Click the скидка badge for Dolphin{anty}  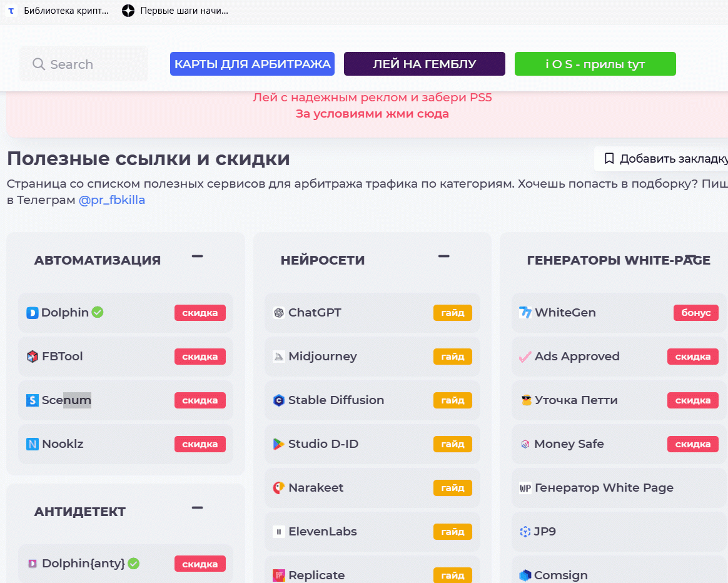(x=200, y=564)
